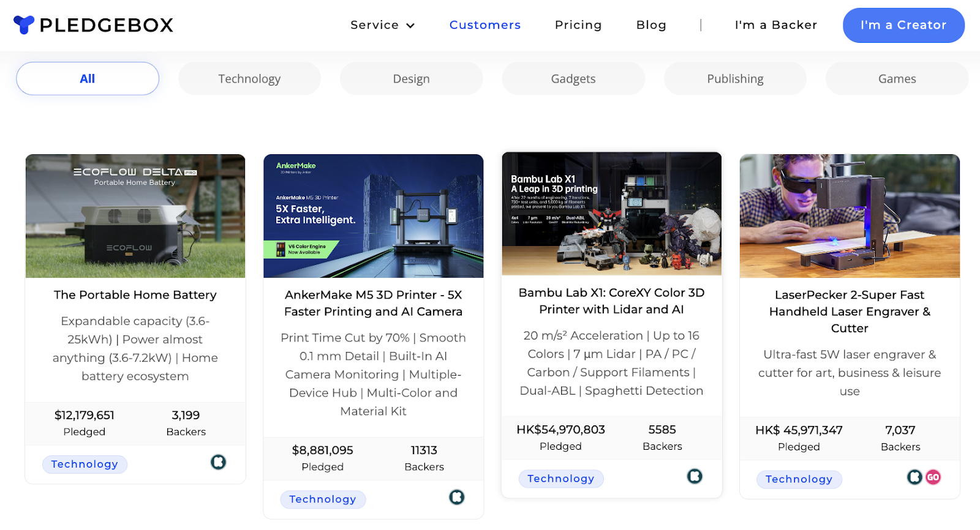
Task: Click Kickstarter icon on AnkerMake M5 card
Action: 456,497
